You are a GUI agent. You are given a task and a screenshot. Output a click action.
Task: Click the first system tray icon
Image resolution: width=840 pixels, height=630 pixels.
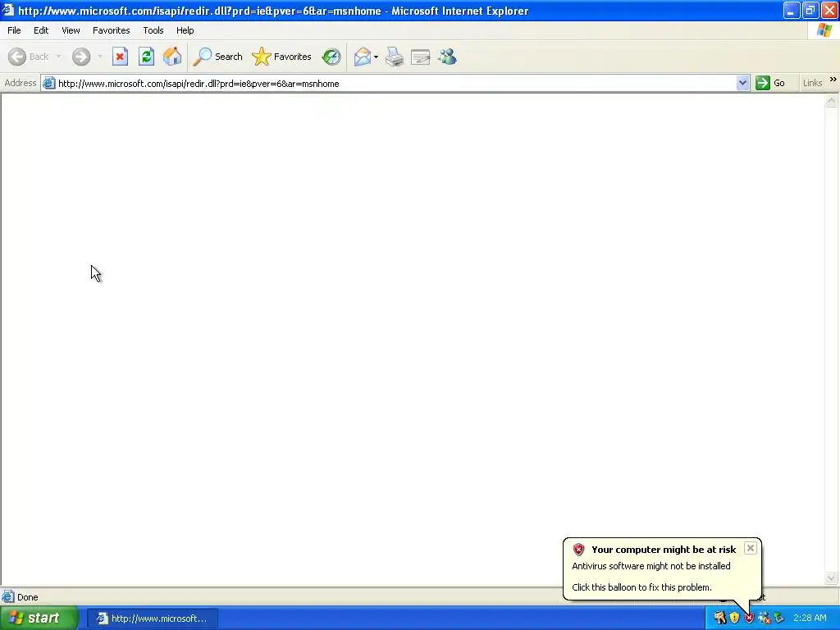[x=719, y=619]
